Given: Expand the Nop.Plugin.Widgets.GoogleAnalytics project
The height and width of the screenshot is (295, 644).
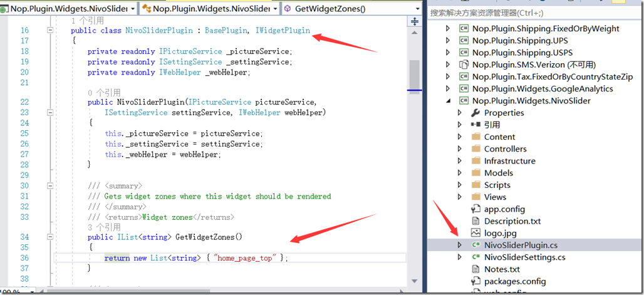Looking at the screenshot, I should pos(449,89).
